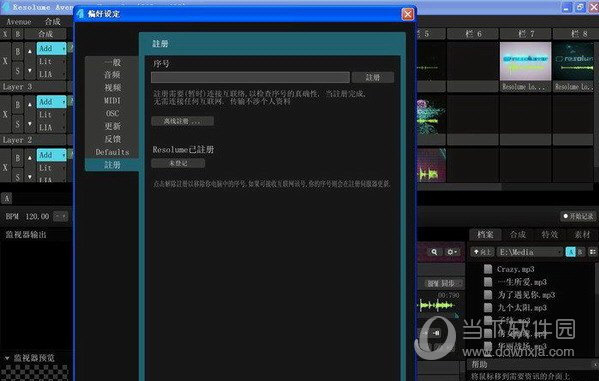Open the Lit dropdown above Layer 3
The width and height of the screenshot is (599, 381).
pos(52,61)
